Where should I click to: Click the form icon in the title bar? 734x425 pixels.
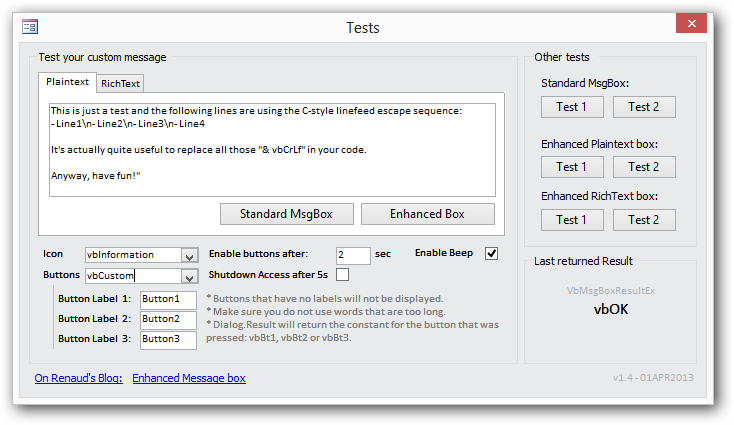(x=30, y=27)
